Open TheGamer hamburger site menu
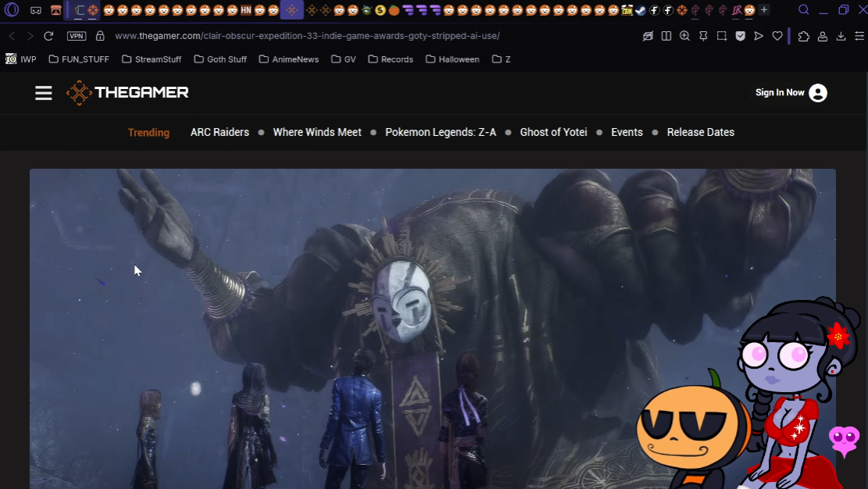The image size is (868, 489). tap(43, 93)
